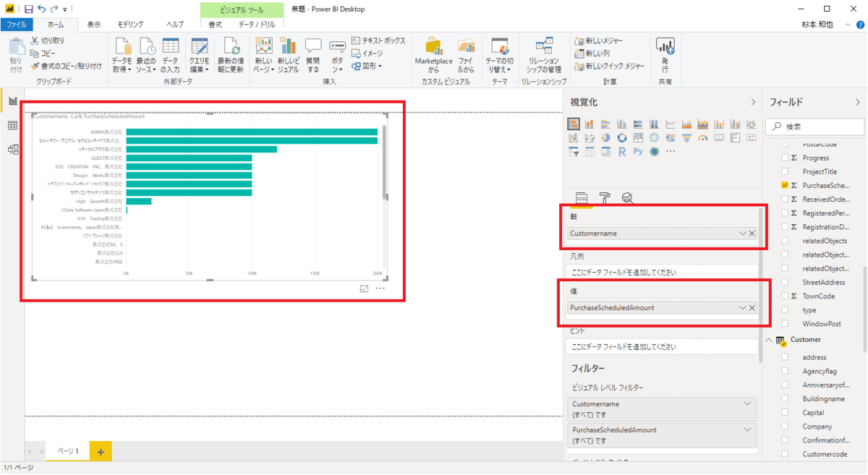Screen dimensions: 868x475
Task: Add a new page with plus tab
Action: point(101,451)
